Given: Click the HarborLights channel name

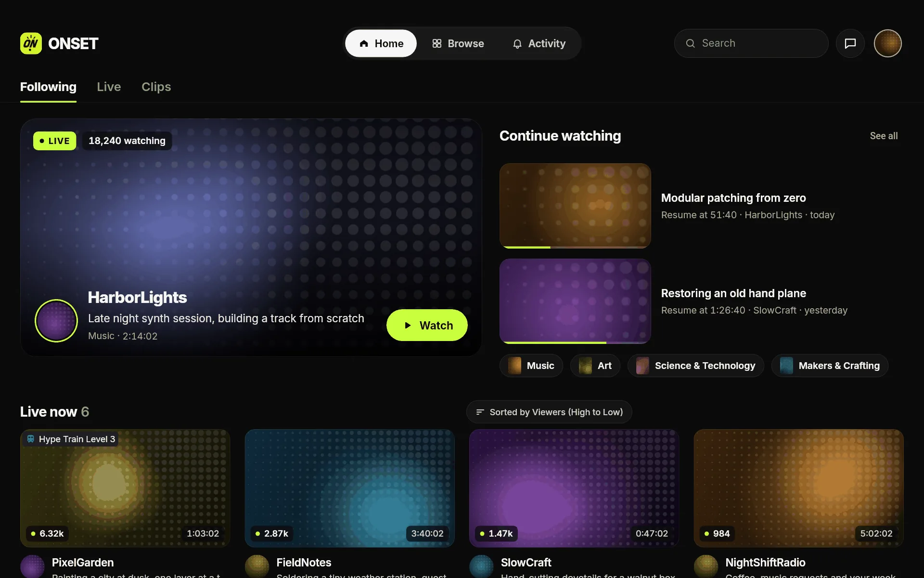Looking at the screenshot, I should [x=137, y=298].
